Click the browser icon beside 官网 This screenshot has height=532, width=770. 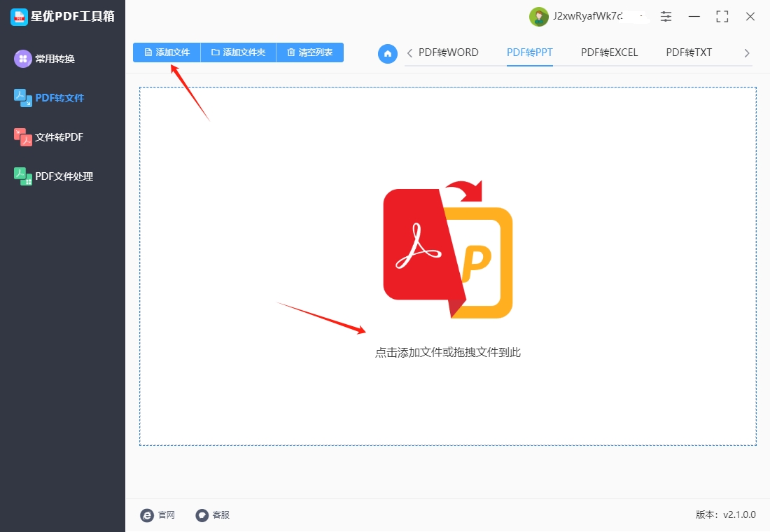(147, 514)
